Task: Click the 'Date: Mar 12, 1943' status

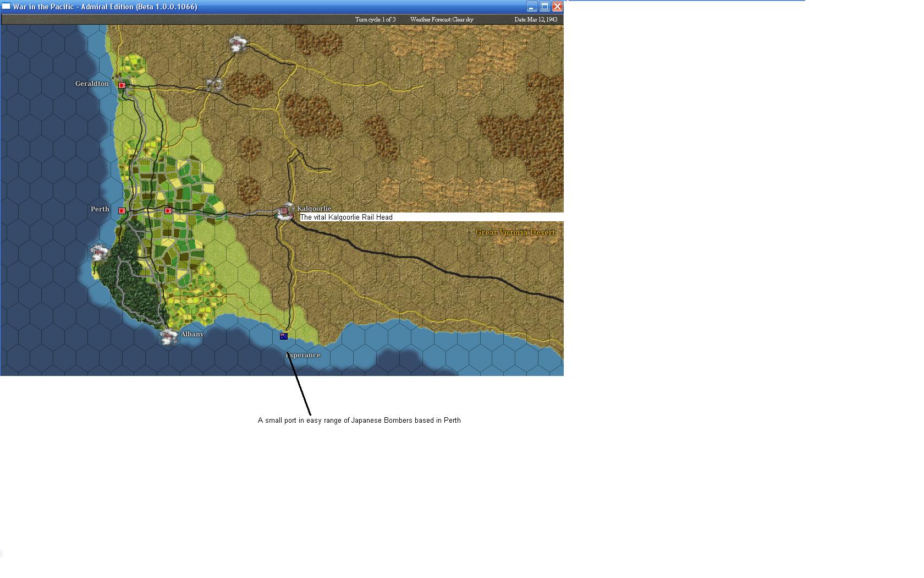Action: coord(536,19)
